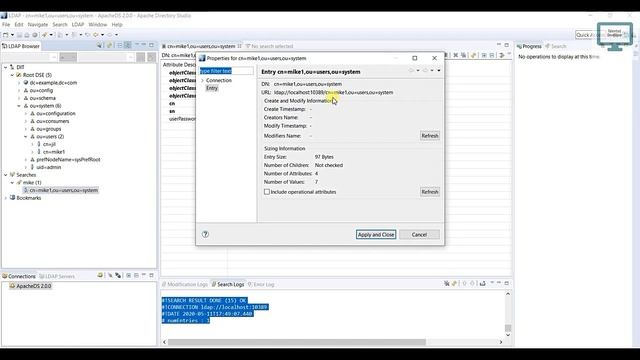Maximize the LDAP Browser panel
The image size is (640, 360).
pos(151,45)
